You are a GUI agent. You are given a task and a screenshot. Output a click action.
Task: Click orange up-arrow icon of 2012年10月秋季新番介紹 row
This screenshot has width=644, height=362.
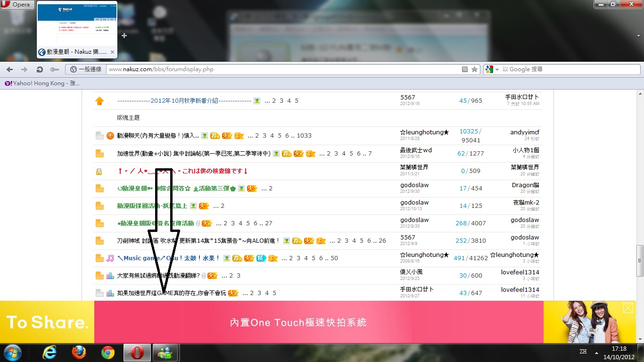coord(99,101)
